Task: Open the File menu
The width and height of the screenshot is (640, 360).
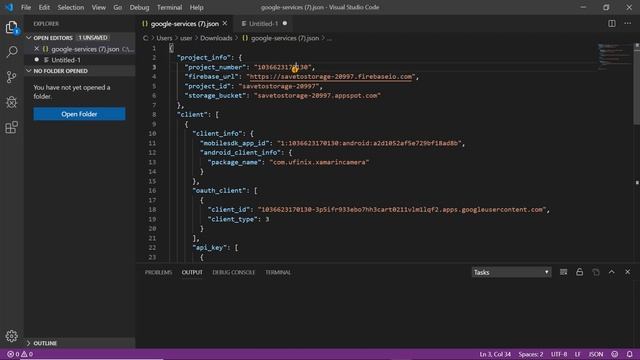Action: [26, 7]
